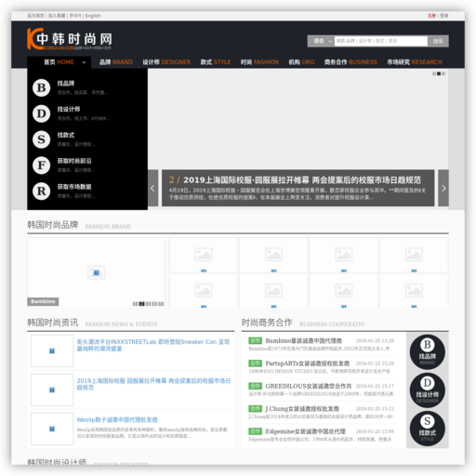Click the 中韩时尚网 site logo

[70, 39]
